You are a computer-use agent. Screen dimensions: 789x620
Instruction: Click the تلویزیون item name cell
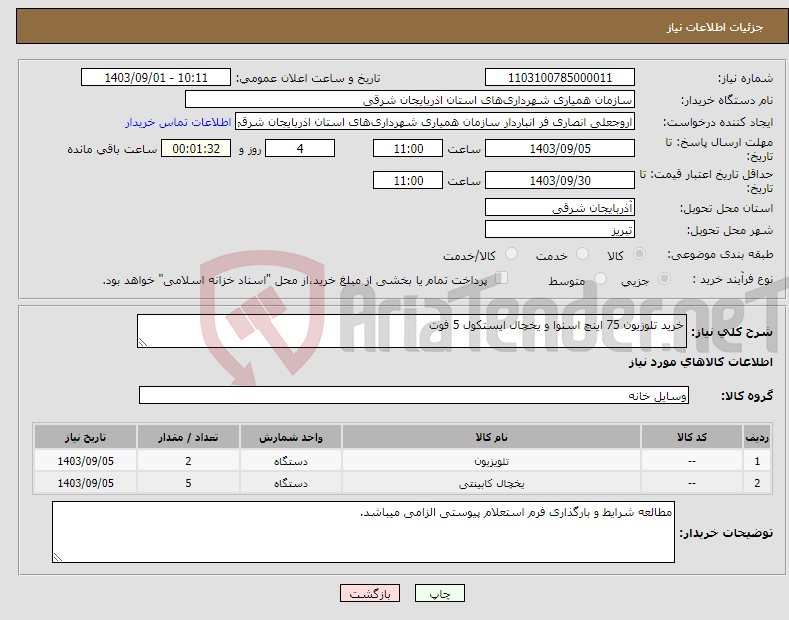491,461
